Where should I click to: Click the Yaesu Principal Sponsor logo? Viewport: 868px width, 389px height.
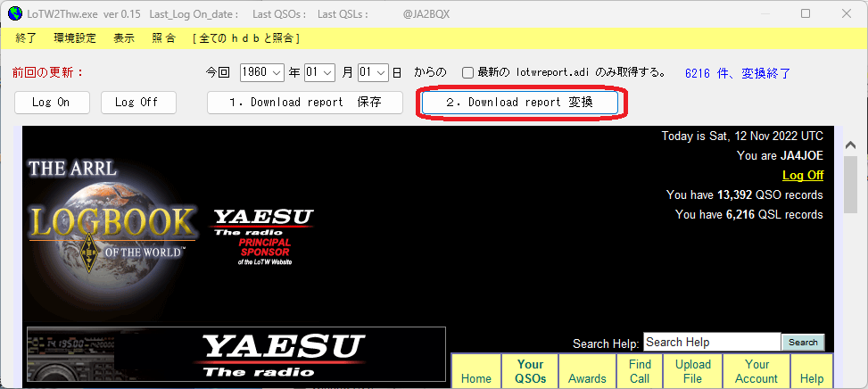261,236
